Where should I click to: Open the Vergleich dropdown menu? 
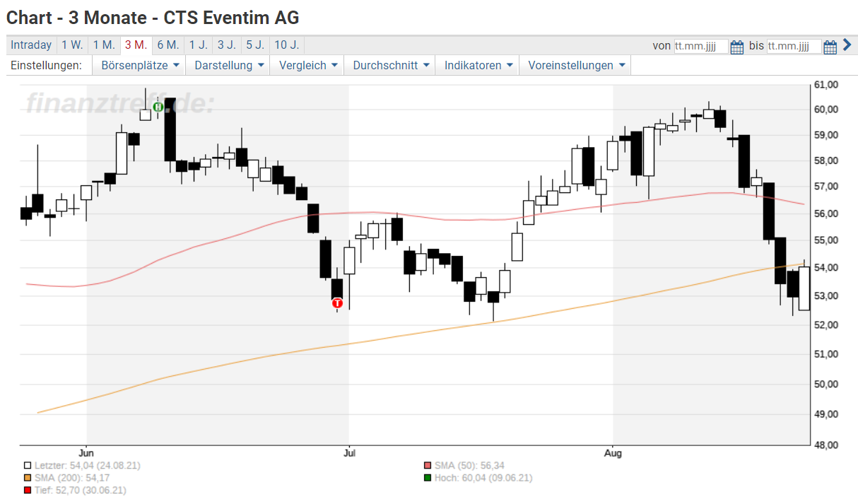[x=308, y=66]
